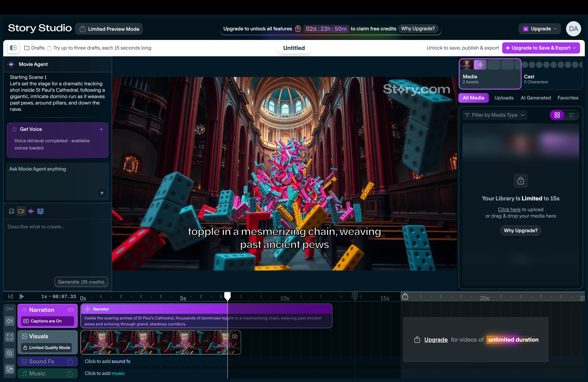Click the timeline ruler at 10s

pyautogui.click(x=284, y=298)
